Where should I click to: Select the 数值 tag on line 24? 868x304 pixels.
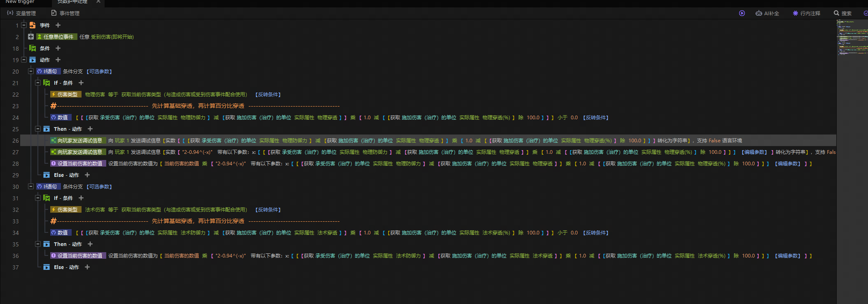[x=61, y=117]
